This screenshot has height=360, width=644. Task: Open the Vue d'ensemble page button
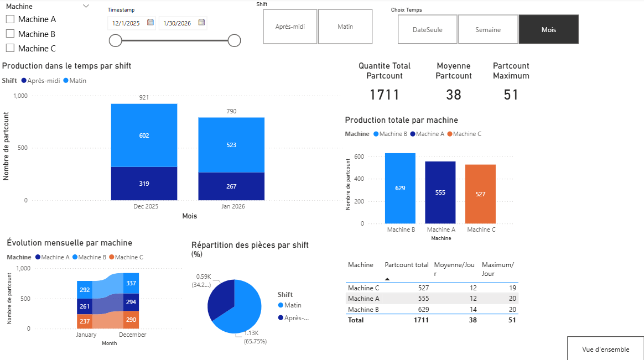coord(605,349)
